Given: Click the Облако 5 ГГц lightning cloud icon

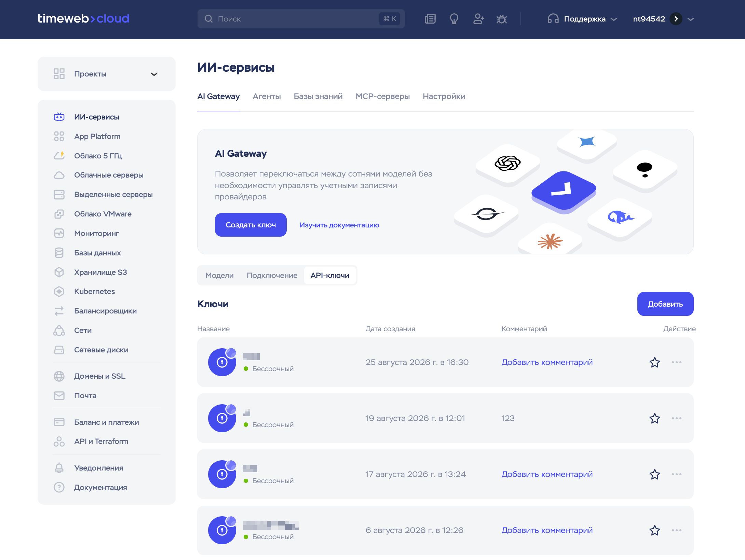Looking at the screenshot, I should point(59,156).
